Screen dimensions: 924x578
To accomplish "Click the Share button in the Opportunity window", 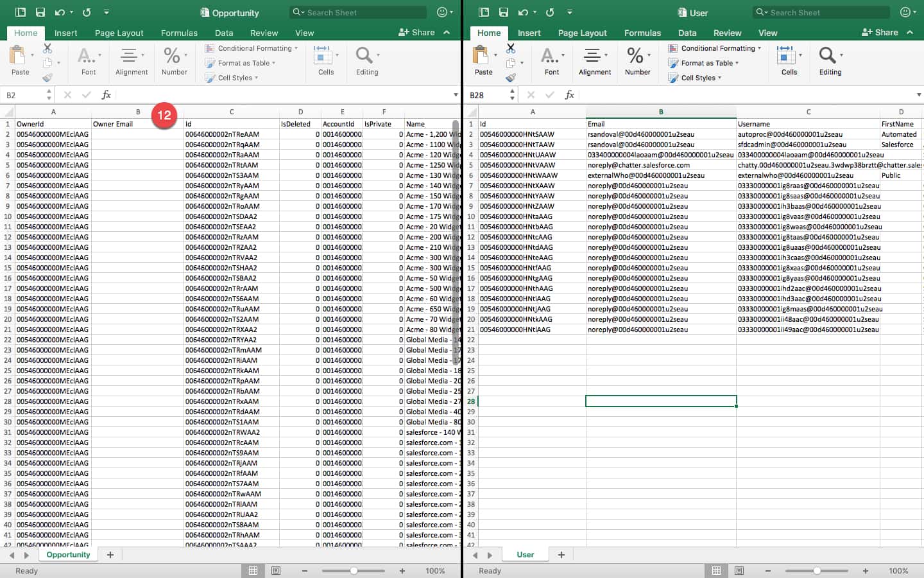I will [x=416, y=32].
